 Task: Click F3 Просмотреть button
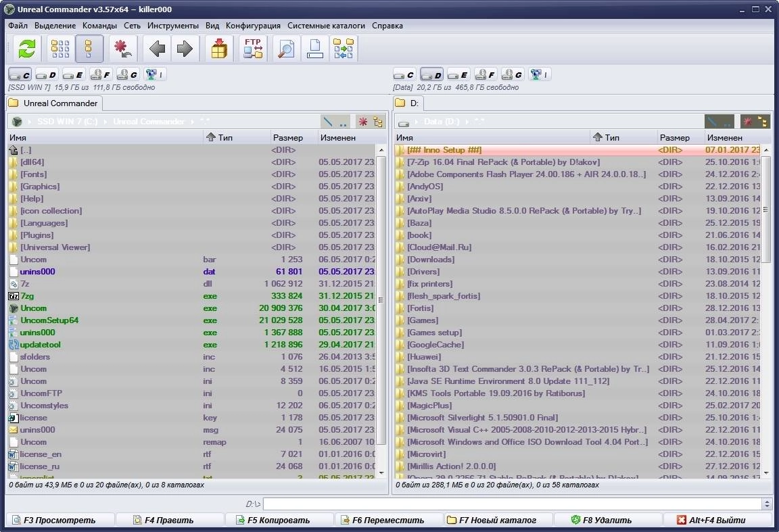(x=60, y=520)
